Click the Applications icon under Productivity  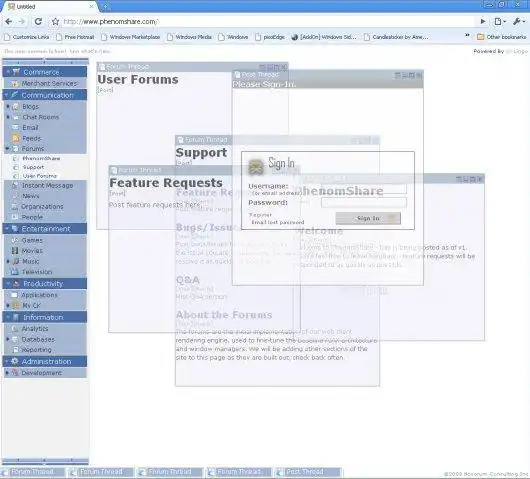[x=15, y=295]
